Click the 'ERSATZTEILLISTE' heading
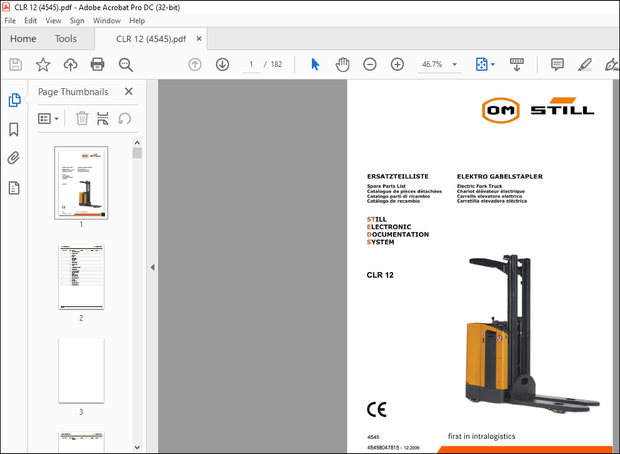The height and width of the screenshot is (454, 620). (x=398, y=176)
